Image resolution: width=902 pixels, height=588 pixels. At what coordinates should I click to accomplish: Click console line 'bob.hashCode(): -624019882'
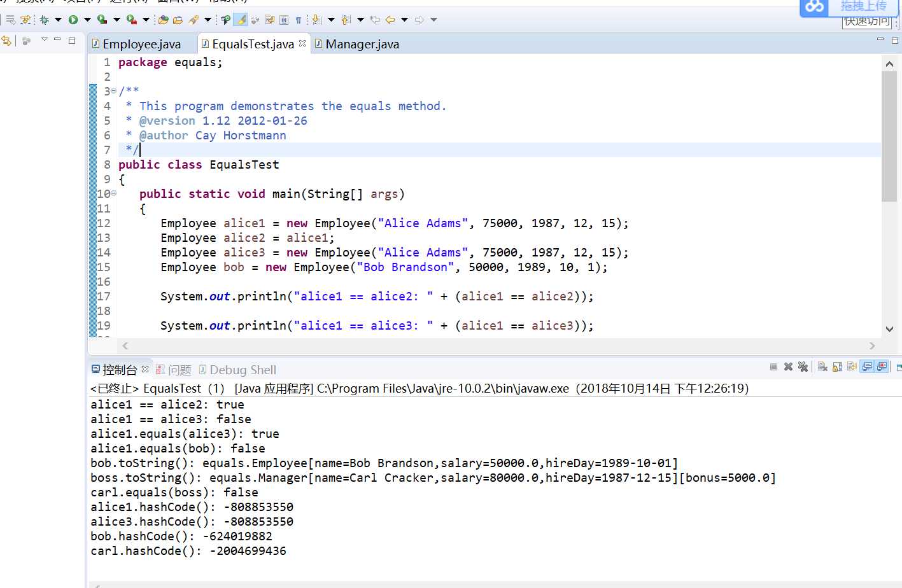point(181,536)
